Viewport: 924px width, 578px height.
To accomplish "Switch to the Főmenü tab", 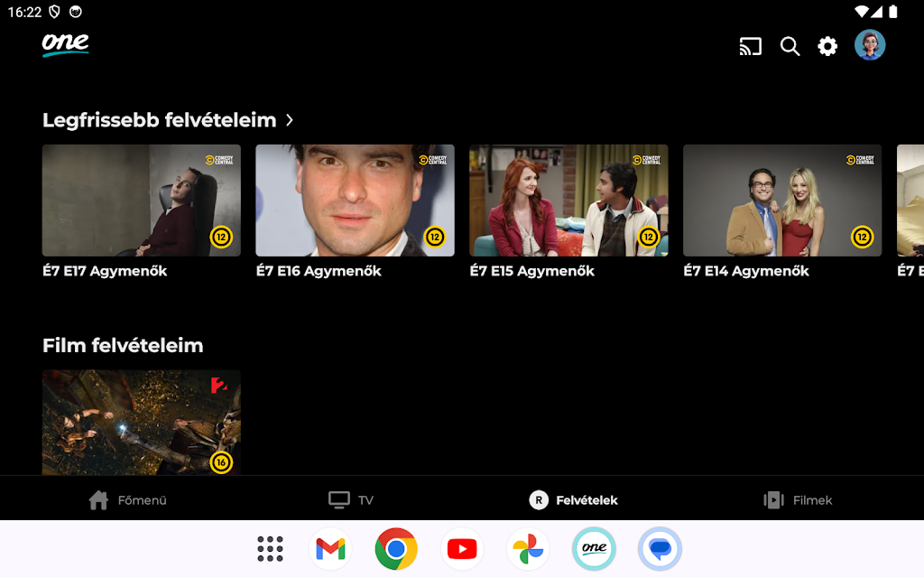I will [128, 499].
